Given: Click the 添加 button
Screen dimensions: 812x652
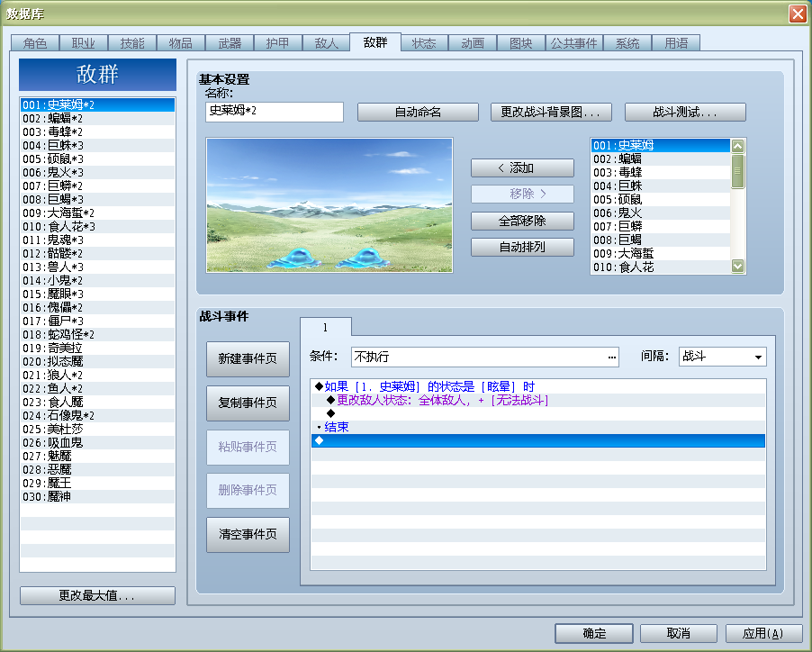Looking at the screenshot, I should pyautogui.click(x=522, y=168).
